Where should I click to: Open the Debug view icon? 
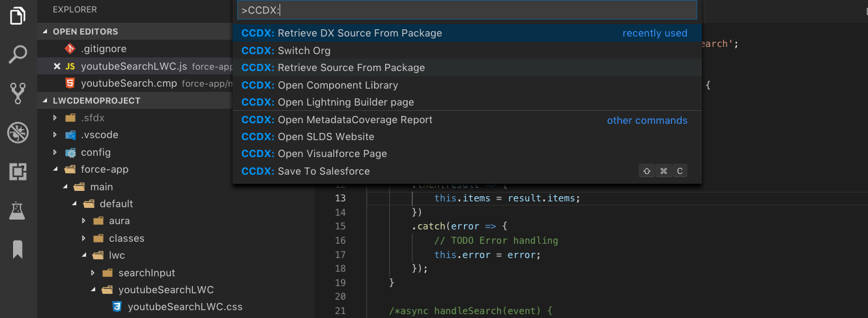pos(18,133)
